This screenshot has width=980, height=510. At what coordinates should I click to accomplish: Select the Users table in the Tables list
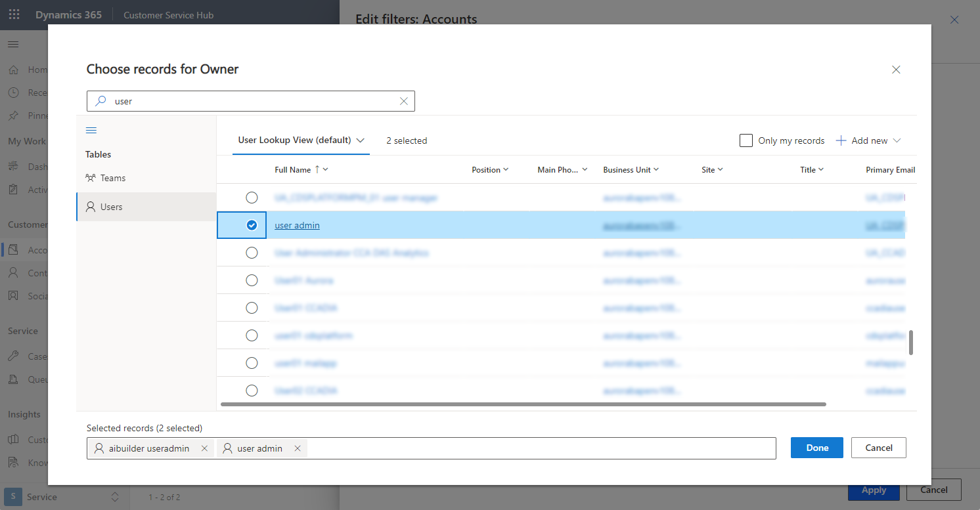[110, 206]
